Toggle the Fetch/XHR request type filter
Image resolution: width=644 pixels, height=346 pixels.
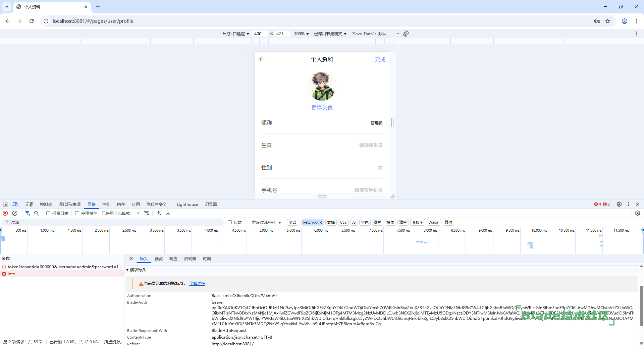(312, 222)
